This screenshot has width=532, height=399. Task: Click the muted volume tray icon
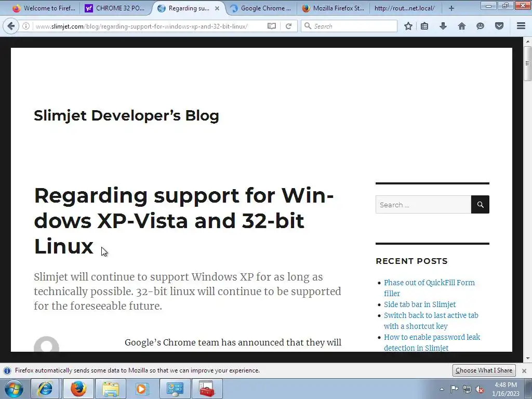480,389
